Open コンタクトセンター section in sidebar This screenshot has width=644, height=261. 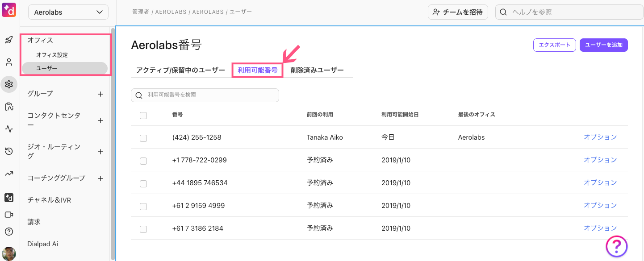point(54,120)
